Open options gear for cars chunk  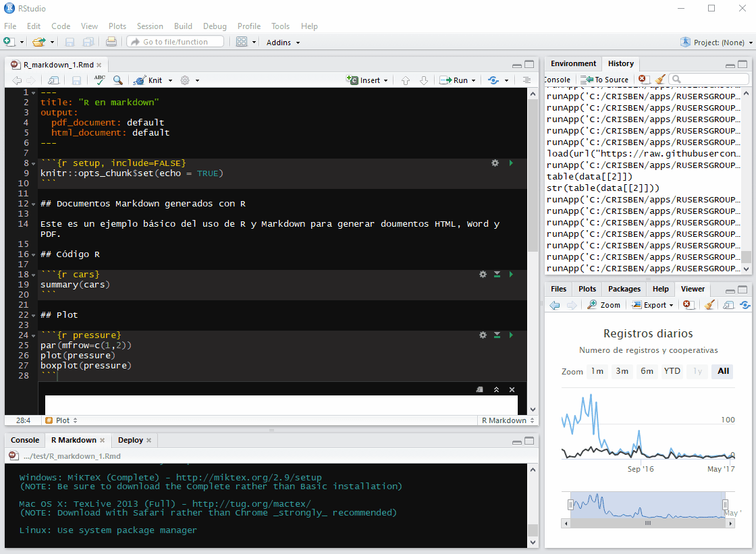(x=483, y=275)
